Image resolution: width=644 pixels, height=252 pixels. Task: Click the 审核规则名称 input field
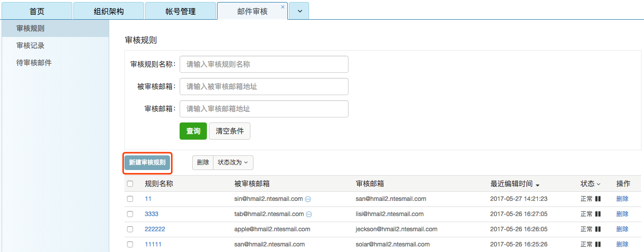[264, 64]
